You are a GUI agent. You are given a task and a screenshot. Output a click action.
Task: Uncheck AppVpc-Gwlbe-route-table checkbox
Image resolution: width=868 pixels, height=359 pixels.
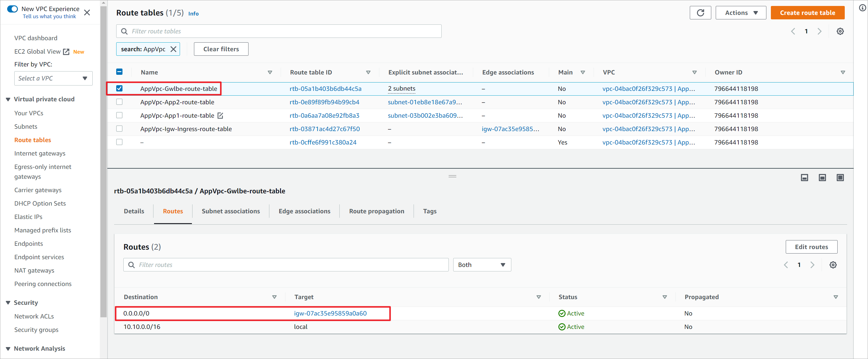tap(119, 88)
